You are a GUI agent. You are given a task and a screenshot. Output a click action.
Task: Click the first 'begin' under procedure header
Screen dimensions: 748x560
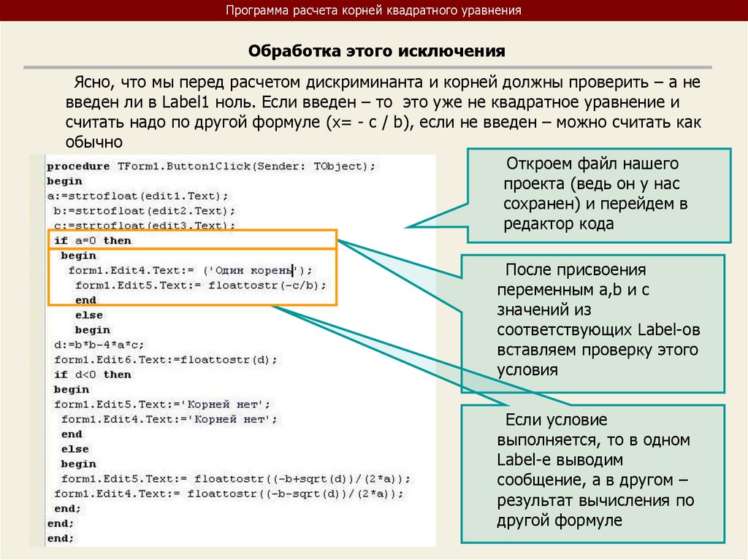click(64, 181)
